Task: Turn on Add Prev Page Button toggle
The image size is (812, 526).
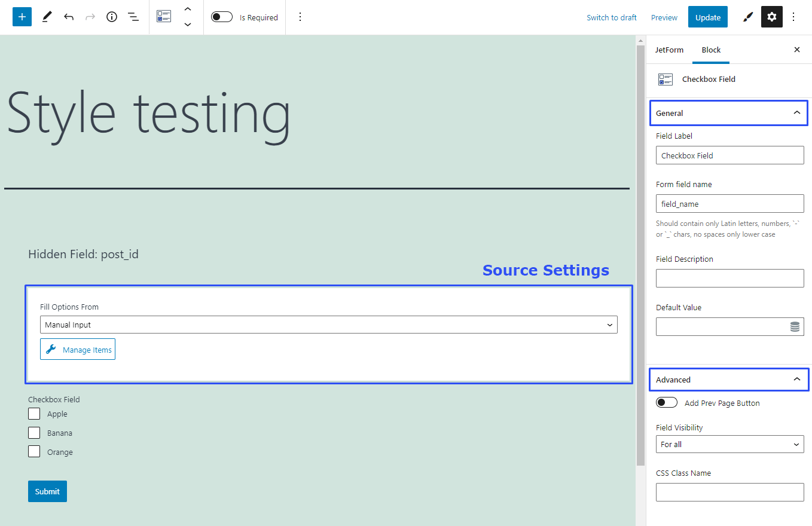Action: click(x=666, y=402)
